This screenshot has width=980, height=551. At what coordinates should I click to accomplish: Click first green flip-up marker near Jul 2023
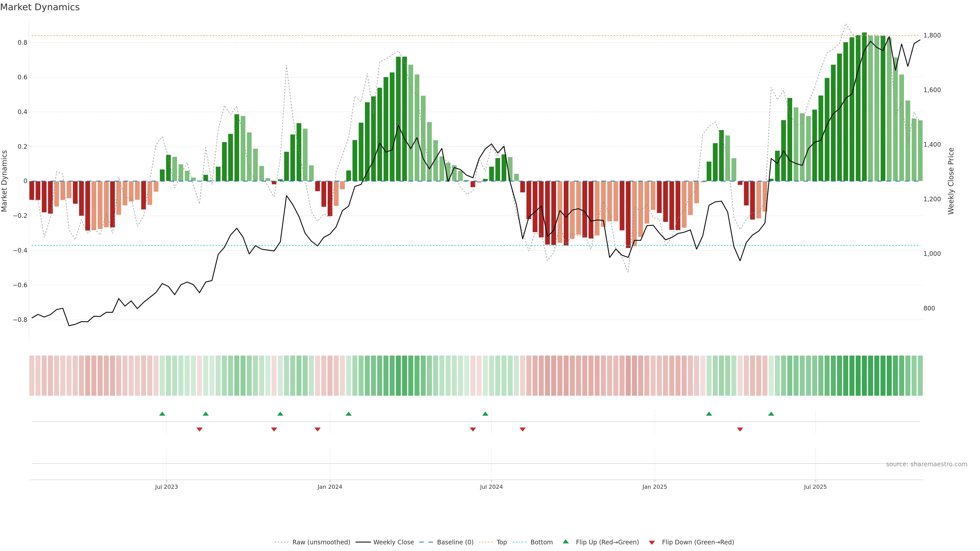click(x=162, y=414)
